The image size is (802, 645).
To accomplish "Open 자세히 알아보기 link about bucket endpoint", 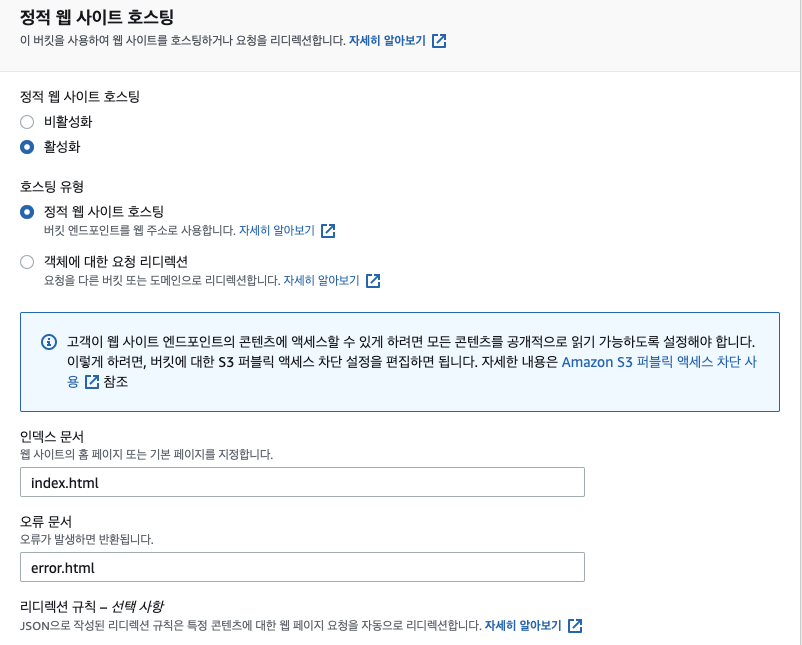I will tap(276, 230).
